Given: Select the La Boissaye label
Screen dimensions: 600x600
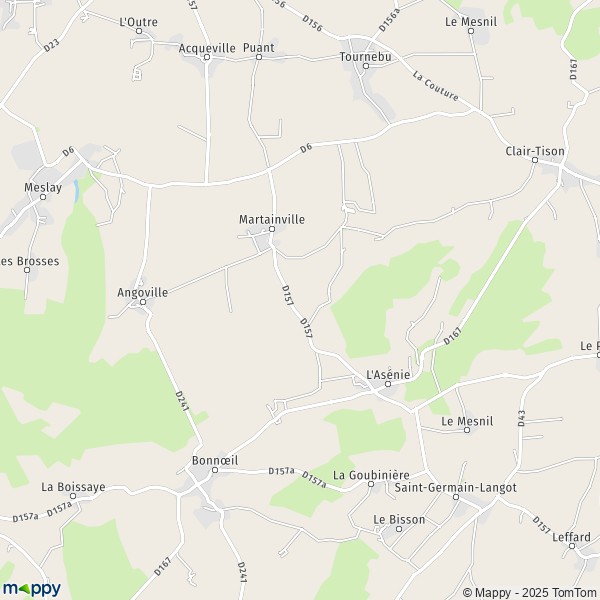Looking at the screenshot, I should point(73,487).
